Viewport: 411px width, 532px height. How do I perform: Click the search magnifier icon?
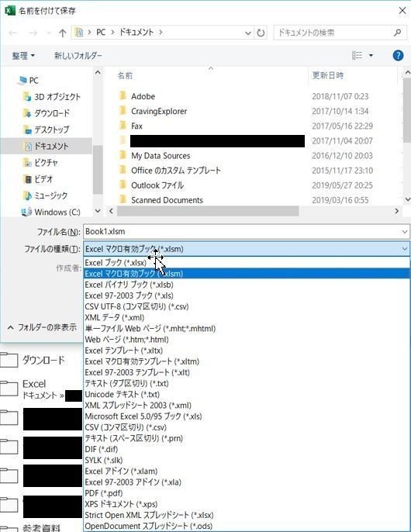(x=397, y=33)
